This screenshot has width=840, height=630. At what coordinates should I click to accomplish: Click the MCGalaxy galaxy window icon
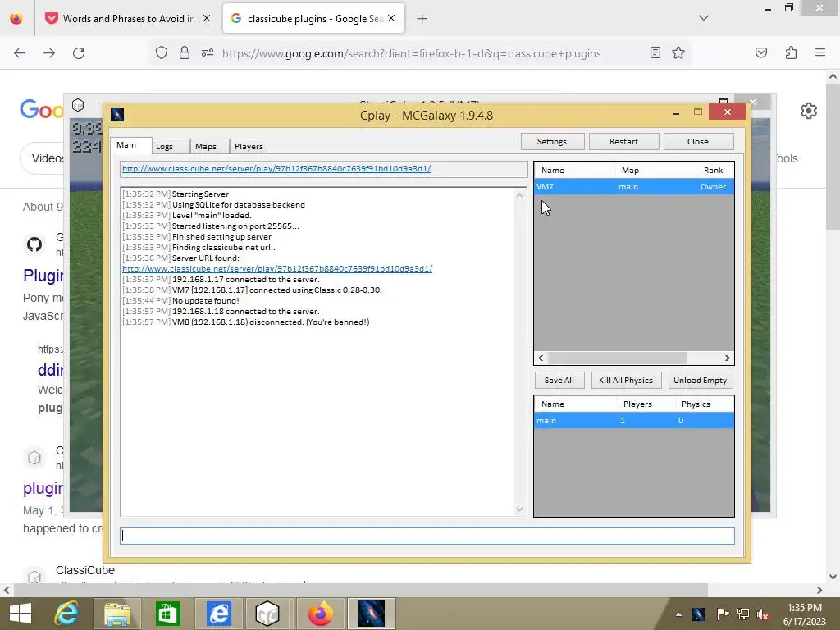coord(117,115)
